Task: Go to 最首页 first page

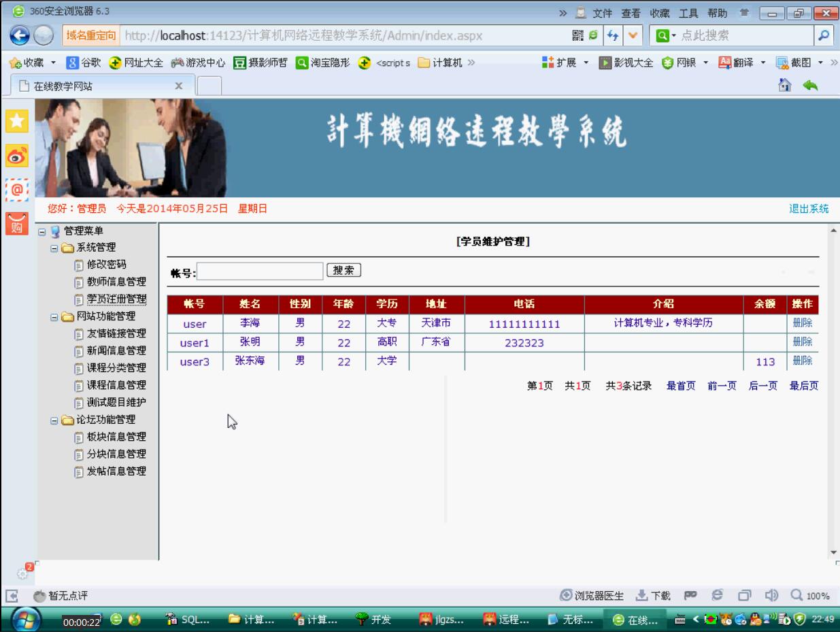Action: [x=680, y=386]
